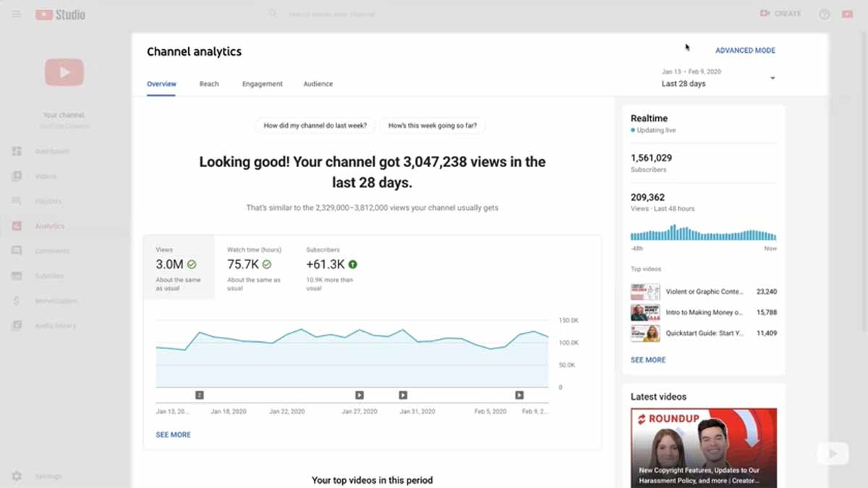Image resolution: width=868 pixels, height=488 pixels.
Task: Select the Watch time (hours) metric card
Action: 253,267
